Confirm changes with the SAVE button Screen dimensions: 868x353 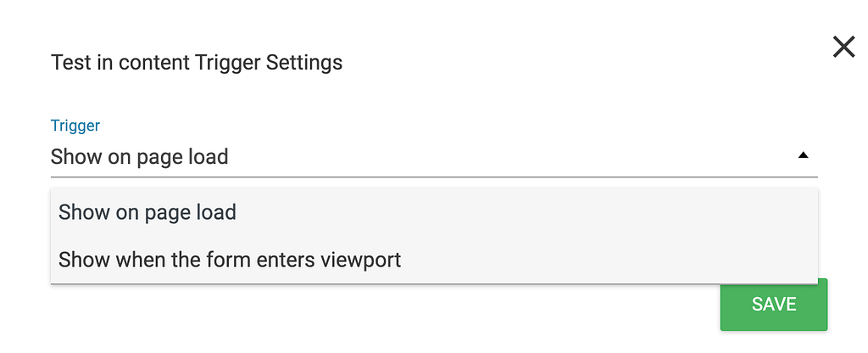coord(773,305)
